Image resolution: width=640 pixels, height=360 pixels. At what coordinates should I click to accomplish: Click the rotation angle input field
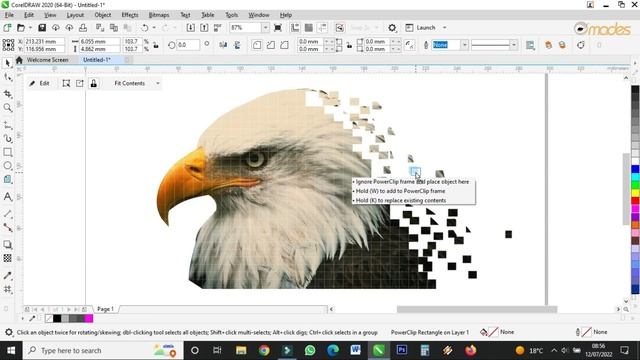pyautogui.click(x=188, y=45)
